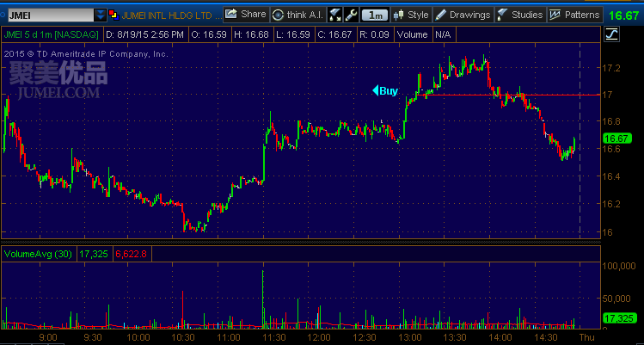Click the colored symbol link squares icon
Image resolution: width=644 pixels, height=345 pixels.
(x=113, y=15)
